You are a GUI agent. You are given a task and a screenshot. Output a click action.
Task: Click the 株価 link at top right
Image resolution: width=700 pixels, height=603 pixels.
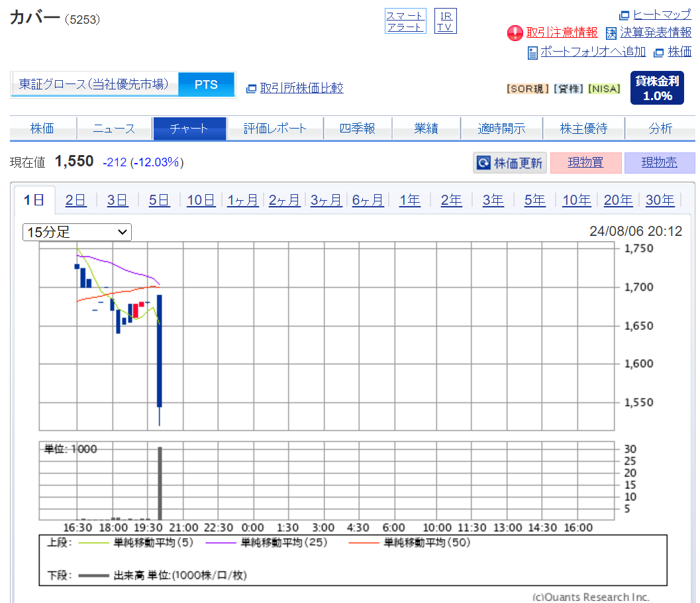click(x=679, y=52)
